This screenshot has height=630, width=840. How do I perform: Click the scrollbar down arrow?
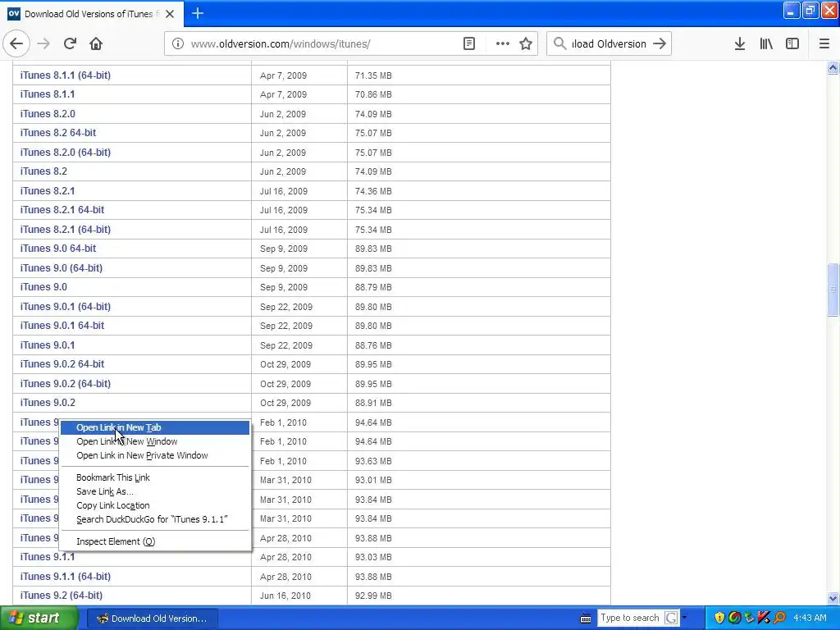(x=833, y=598)
